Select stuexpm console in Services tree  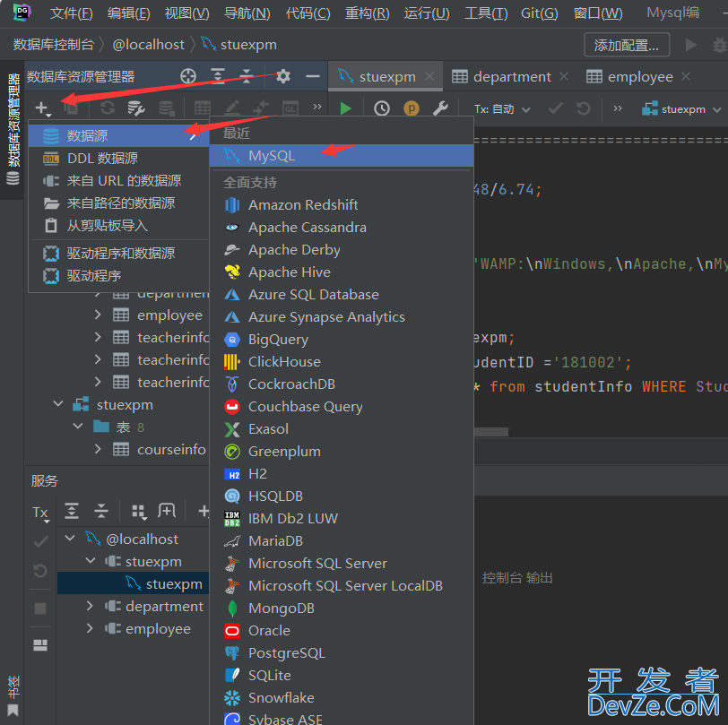[134, 583]
